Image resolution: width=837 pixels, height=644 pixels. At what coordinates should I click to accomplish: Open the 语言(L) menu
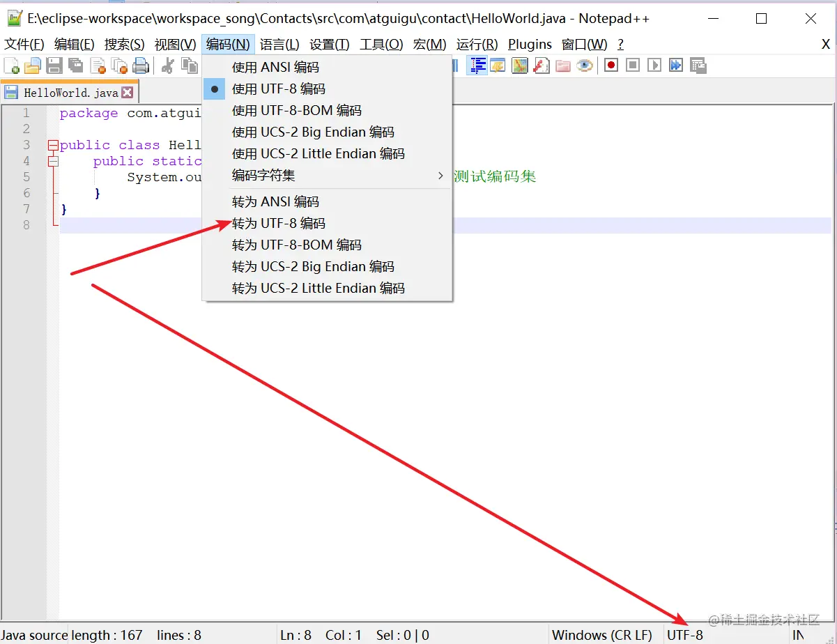click(x=279, y=45)
